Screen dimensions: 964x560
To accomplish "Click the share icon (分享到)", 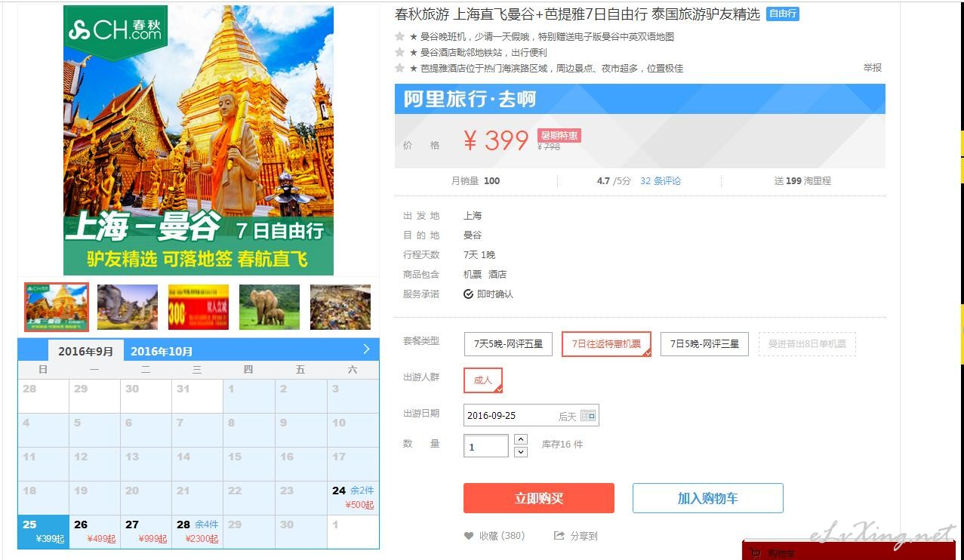I will [x=559, y=536].
